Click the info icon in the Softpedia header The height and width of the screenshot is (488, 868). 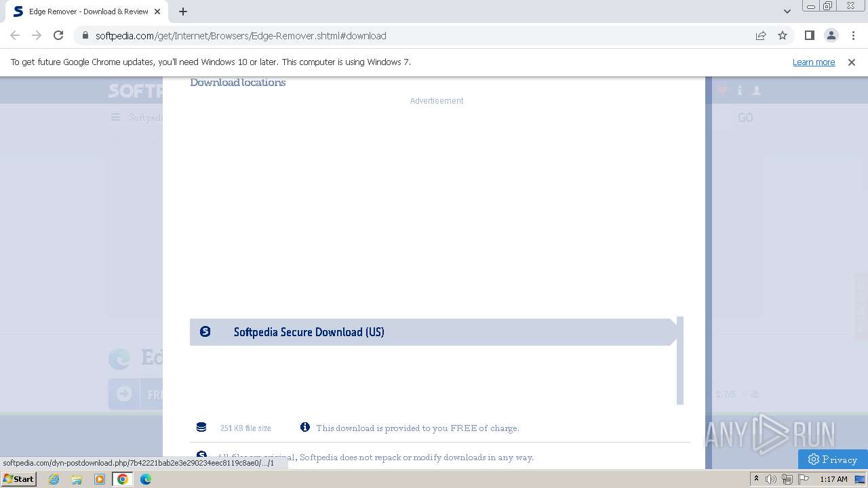pyautogui.click(x=740, y=90)
